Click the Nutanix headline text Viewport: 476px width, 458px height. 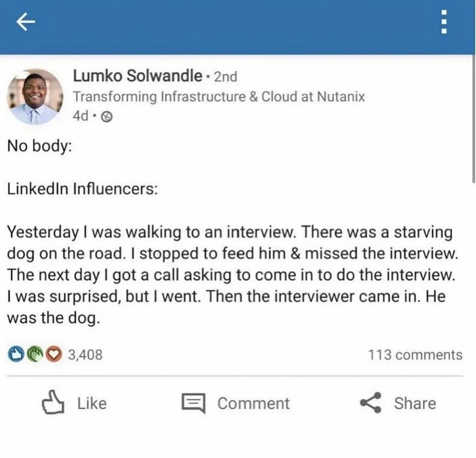(x=219, y=97)
